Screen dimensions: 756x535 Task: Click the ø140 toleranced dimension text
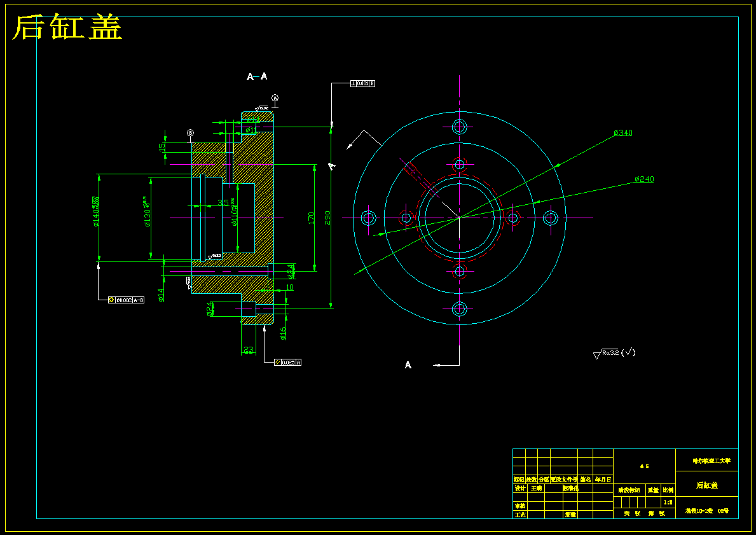95,211
